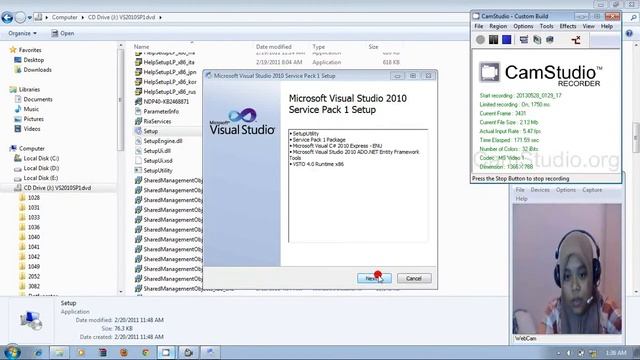Viewport: 640px width, 360px height.
Task: Click the Explorer help question mark icon
Action: coord(629,33)
